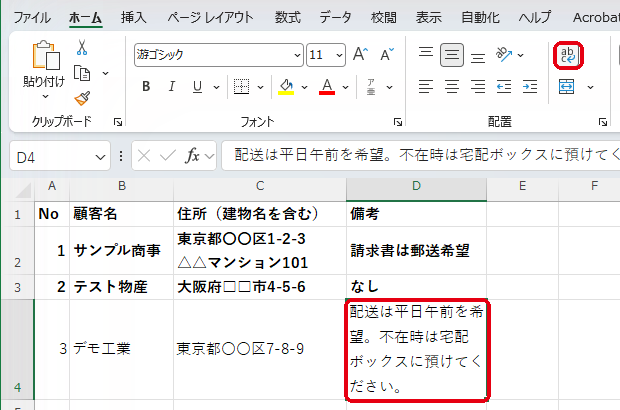This screenshot has width=620, height=410.
Task: Open the 挿入 tab
Action: pos(134,18)
